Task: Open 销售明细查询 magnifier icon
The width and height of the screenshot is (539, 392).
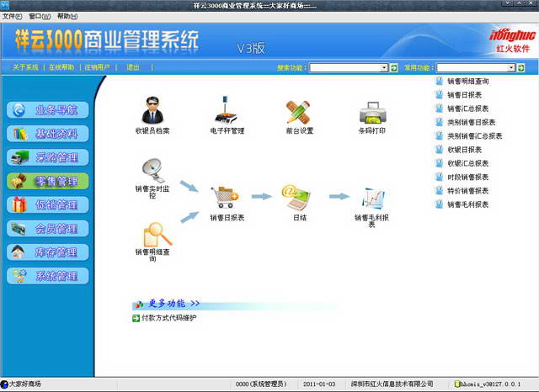Action: click(x=157, y=234)
